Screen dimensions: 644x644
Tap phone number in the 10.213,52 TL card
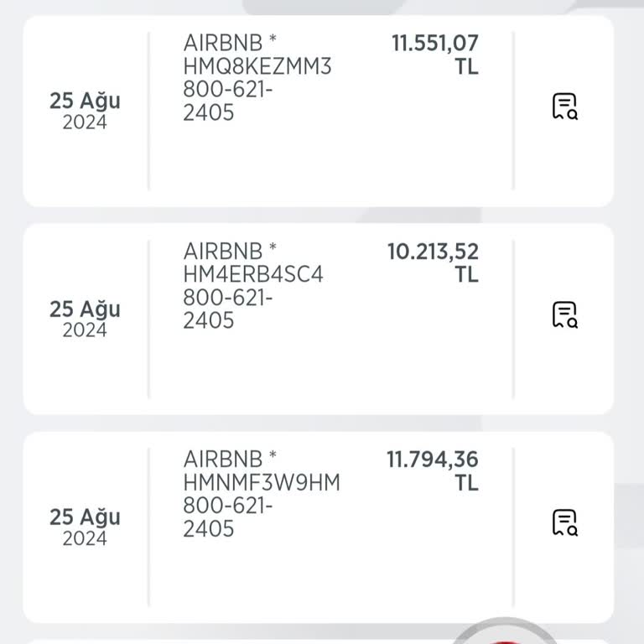[x=228, y=309]
